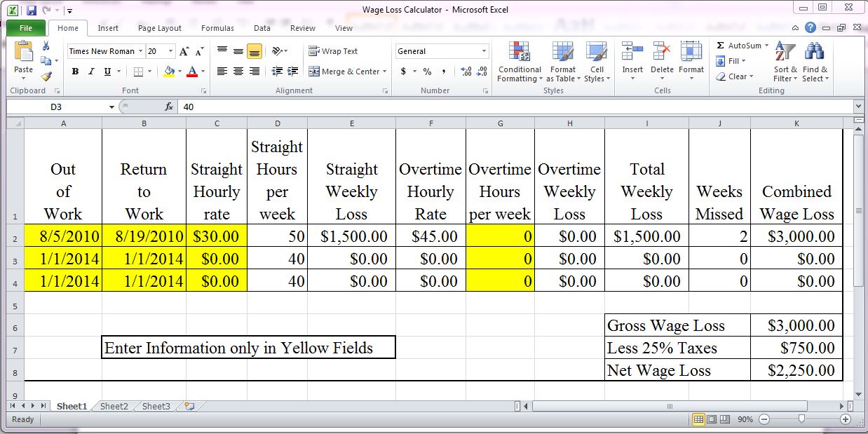This screenshot has width=868, height=434.
Task: Expand the Font Size dropdown
Action: point(168,50)
